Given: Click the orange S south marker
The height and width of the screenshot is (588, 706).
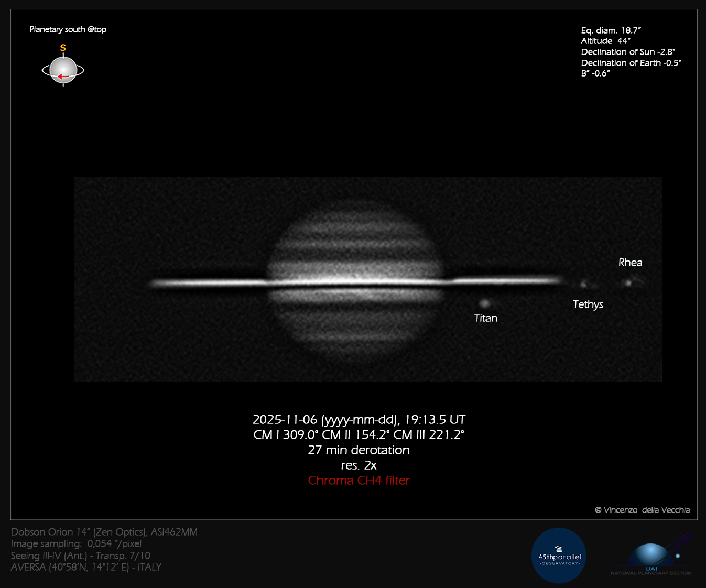Looking at the screenshot, I should coord(63,48).
